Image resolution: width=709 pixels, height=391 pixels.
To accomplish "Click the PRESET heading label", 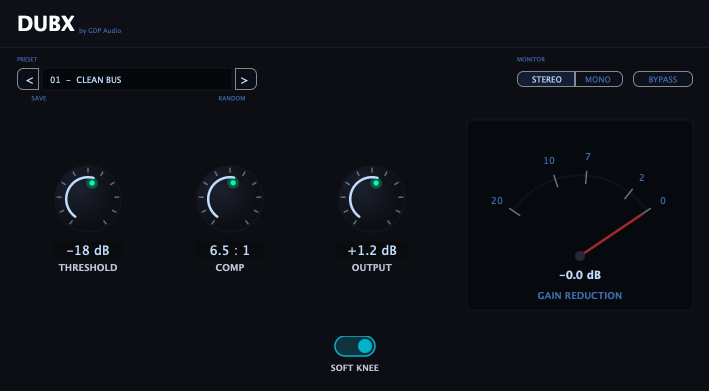I will coord(27,60).
